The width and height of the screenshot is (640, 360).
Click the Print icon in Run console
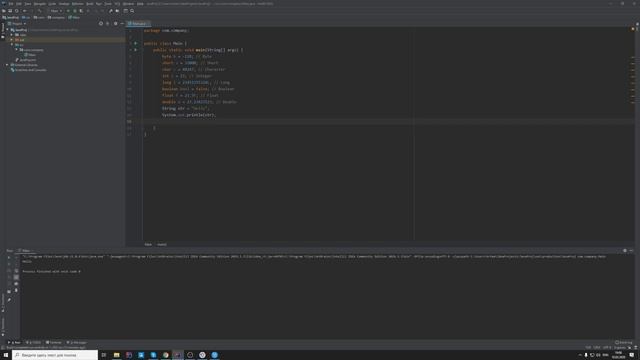click(16, 284)
